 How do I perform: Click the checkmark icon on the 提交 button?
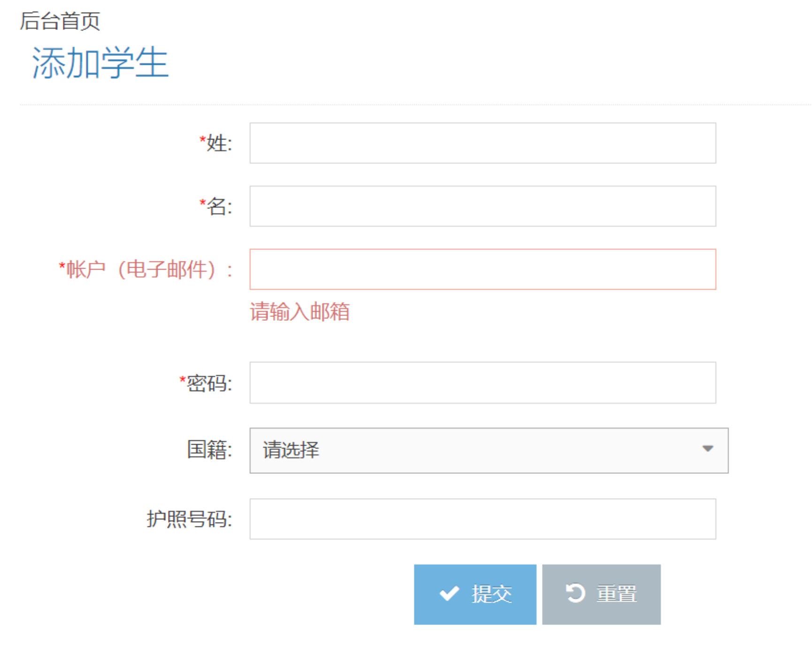tap(449, 594)
